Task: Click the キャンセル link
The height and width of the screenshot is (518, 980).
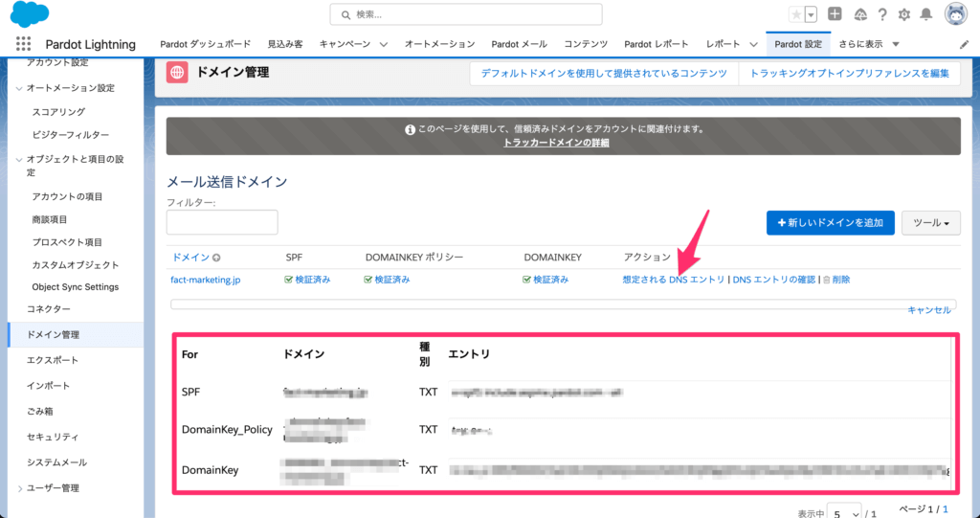Action: [929, 309]
